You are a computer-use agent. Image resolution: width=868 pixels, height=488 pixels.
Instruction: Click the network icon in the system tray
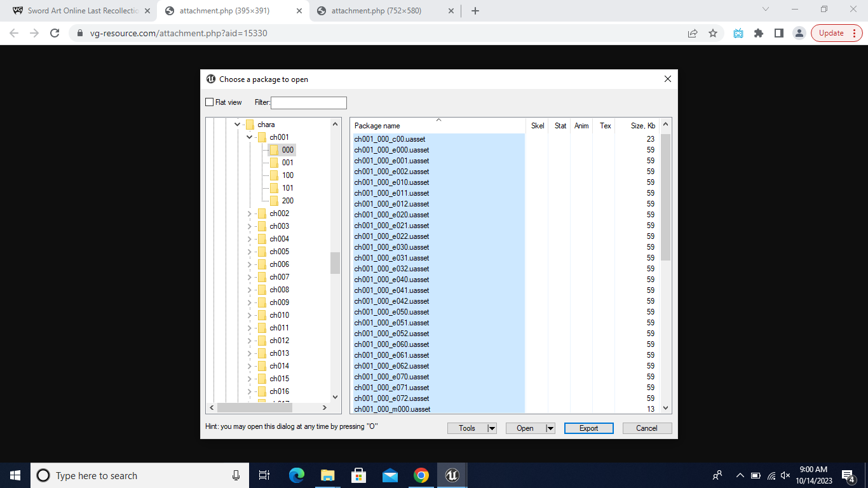click(x=771, y=475)
